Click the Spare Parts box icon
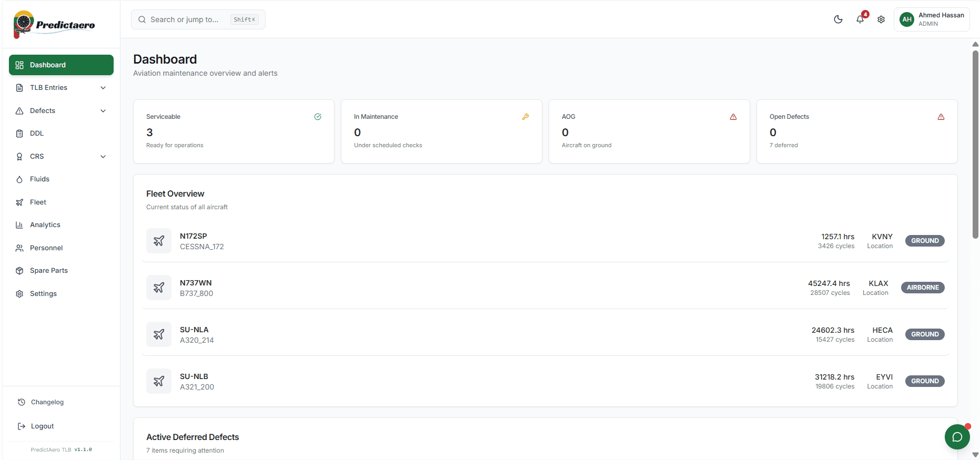Screen dimensions: 980x460 (x=19, y=271)
